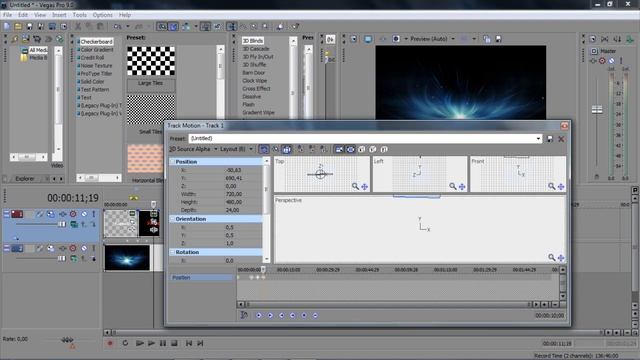Select Cross Effect transition
This screenshot has height=360, width=640.
click(x=256, y=89)
